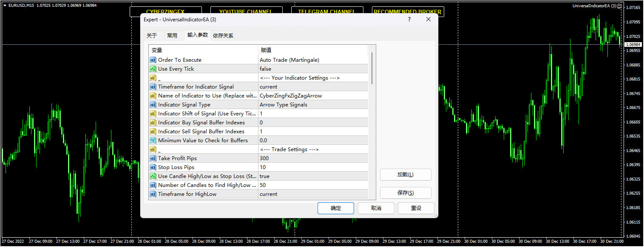Click the icon beside Take Profit Pips
This screenshot has width=644, height=247.
pyautogui.click(x=153, y=158)
